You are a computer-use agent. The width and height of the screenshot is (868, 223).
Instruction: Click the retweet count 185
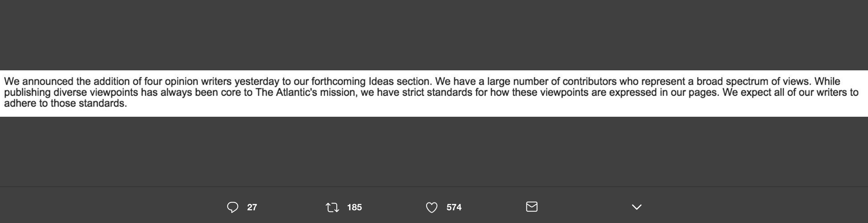click(x=354, y=207)
